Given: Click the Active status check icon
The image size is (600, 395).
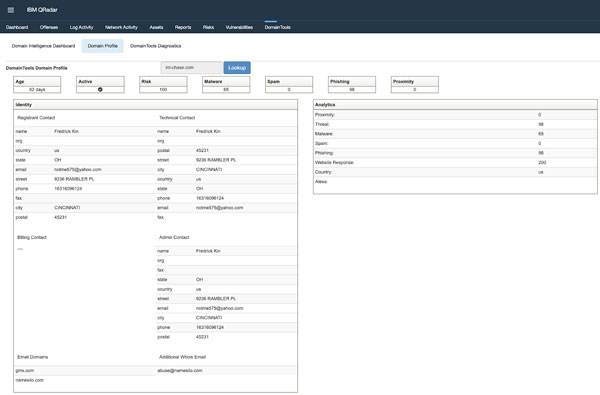Looking at the screenshot, I should [x=100, y=90].
